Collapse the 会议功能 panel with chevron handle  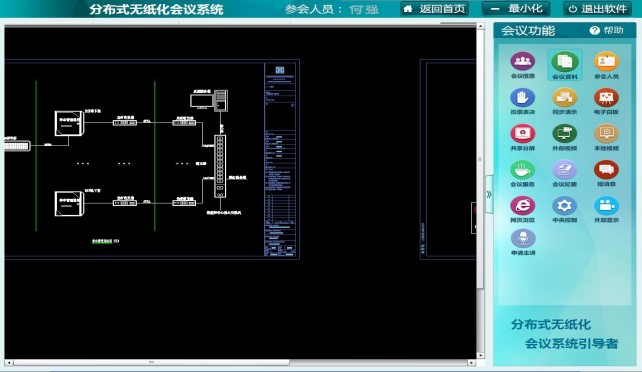[x=489, y=194]
